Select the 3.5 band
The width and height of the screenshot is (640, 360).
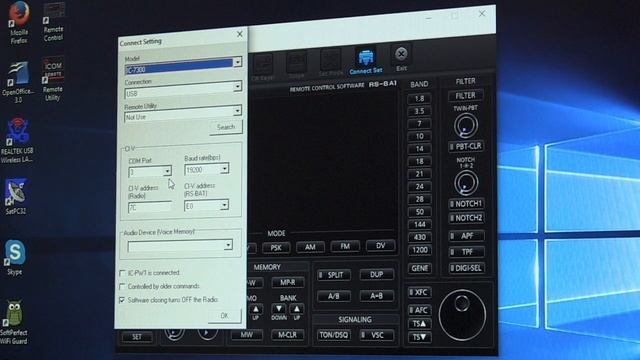419,111
